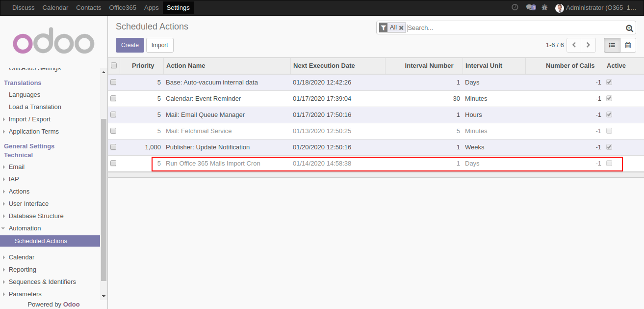The height and width of the screenshot is (309, 644).
Task: Click the search magnifier icon
Action: point(629,28)
